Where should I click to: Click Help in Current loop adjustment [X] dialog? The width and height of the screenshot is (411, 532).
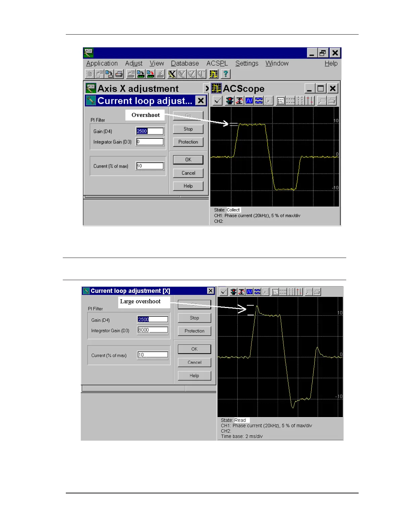click(x=194, y=375)
